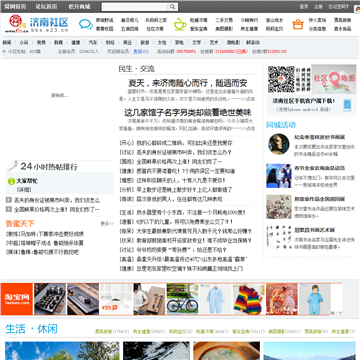Open headline 这几家馆子名字另类
Screen dimensions: 360x360
[188, 112]
